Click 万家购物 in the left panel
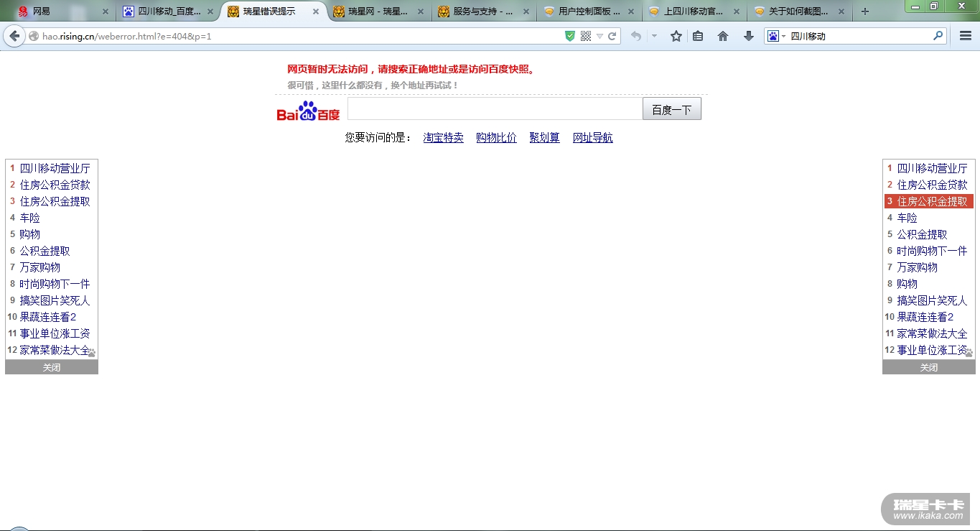 [39, 267]
